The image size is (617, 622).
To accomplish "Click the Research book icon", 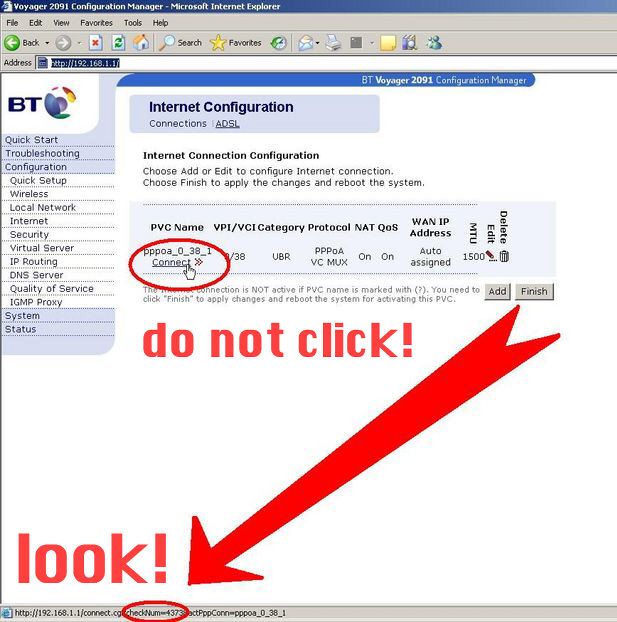I will point(410,43).
